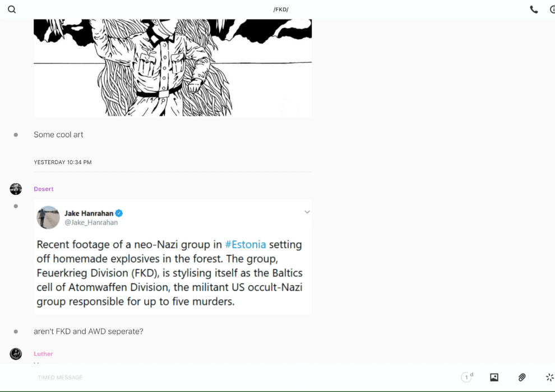Open Luther's avatar
The width and height of the screenshot is (555, 392).
[x=16, y=354]
